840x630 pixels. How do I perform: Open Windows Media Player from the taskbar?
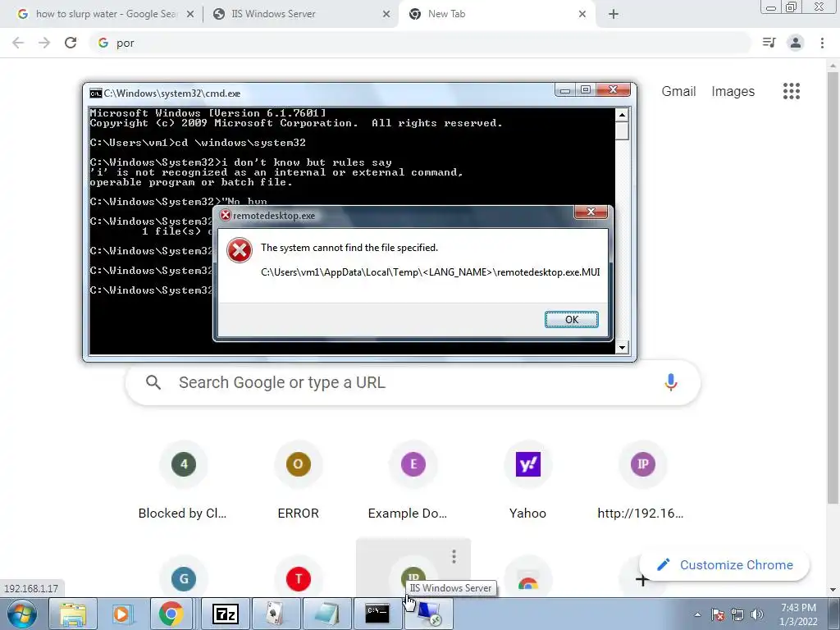click(123, 614)
